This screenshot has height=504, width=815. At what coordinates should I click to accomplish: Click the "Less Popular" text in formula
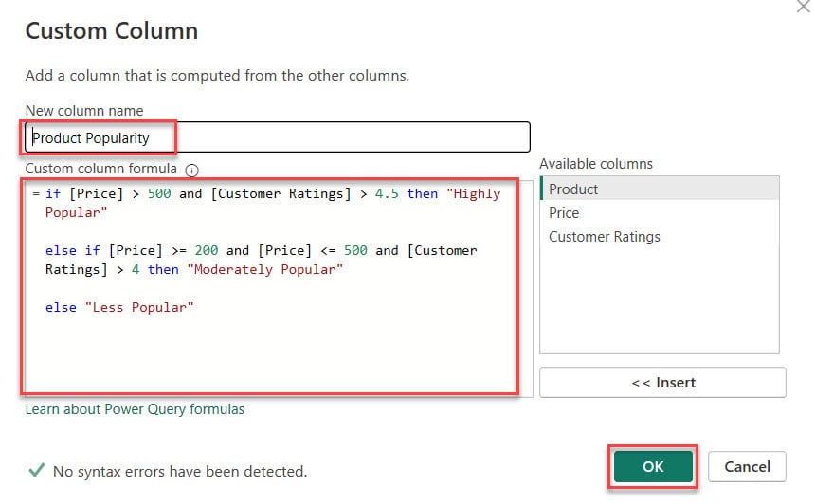[139, 307]
